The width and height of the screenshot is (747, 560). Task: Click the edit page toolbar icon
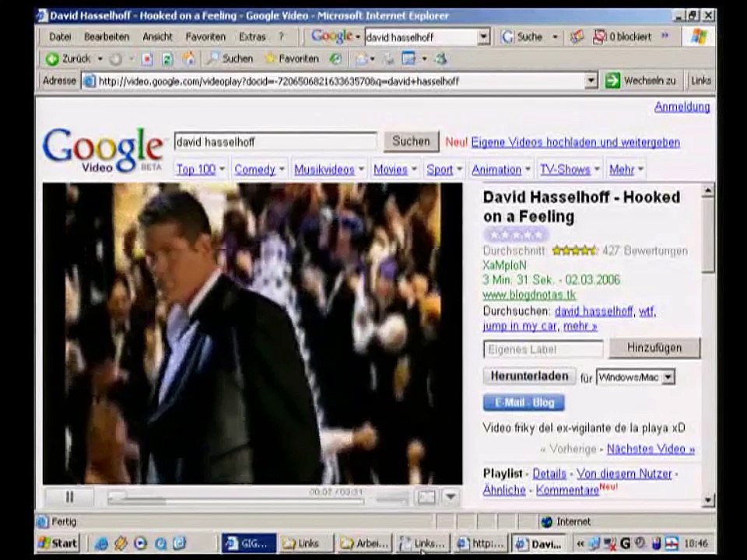[409, 59]
